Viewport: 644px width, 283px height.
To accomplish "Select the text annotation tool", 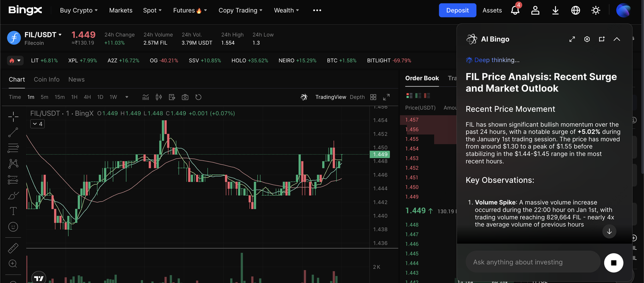I will pyautogui.click(x=13, y=211).
